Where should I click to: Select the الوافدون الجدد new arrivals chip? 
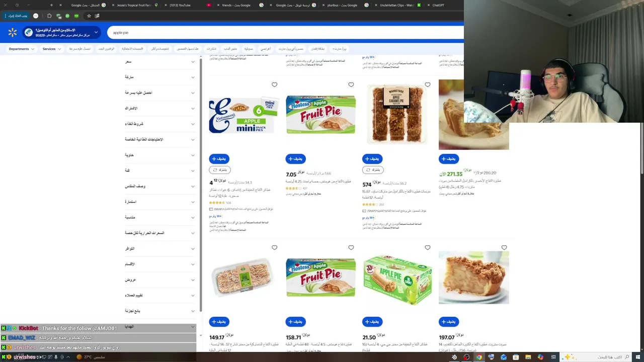click(107, 49)
